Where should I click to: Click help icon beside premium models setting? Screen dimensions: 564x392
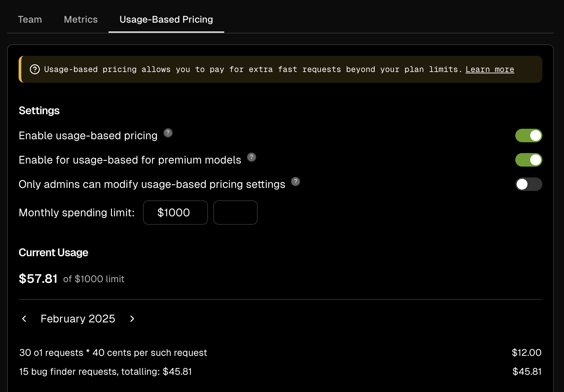[x=252, y=157]
